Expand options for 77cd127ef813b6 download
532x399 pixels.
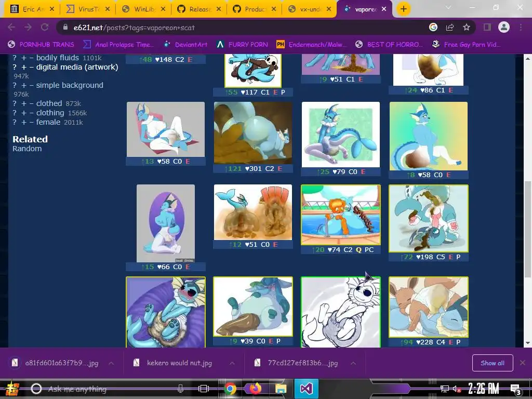click(353, 363)
